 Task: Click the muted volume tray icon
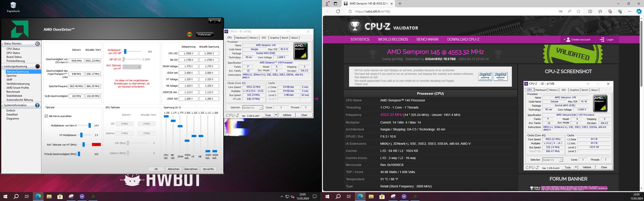(293, 197)
